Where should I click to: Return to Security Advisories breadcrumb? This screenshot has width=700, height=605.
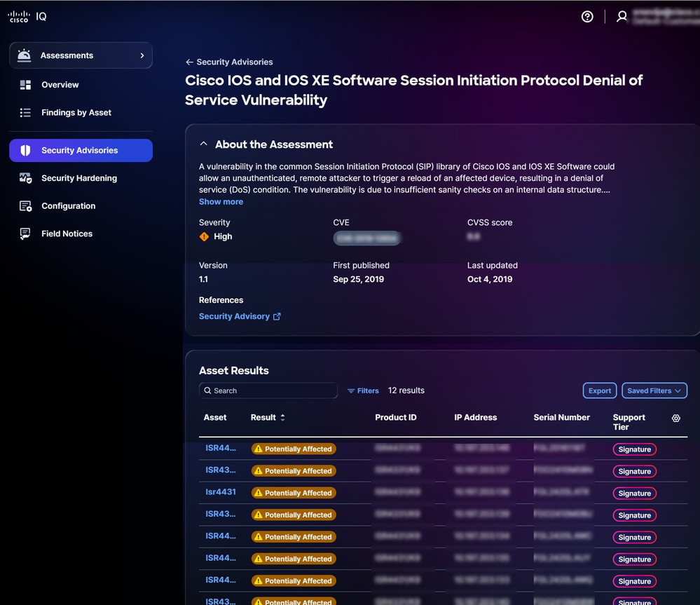coord(234,62)
